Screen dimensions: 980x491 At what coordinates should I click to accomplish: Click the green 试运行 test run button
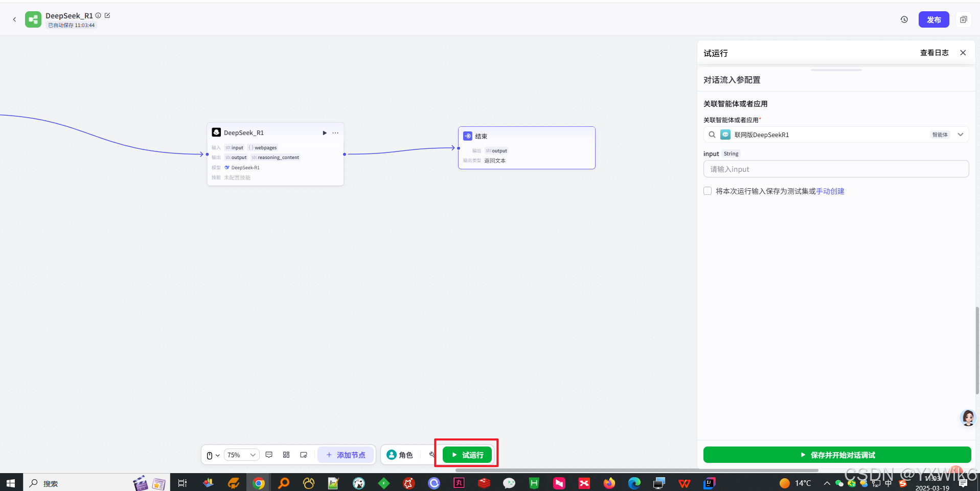467,455
